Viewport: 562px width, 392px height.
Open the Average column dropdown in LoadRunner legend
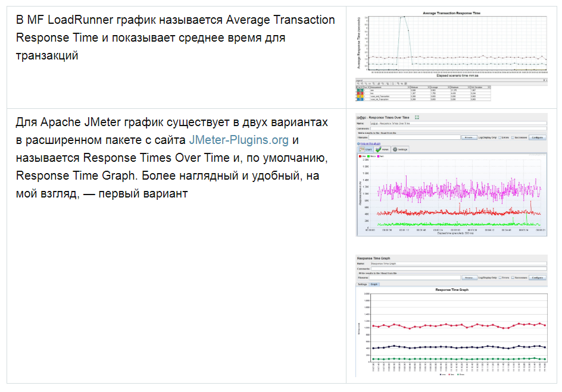click(449, 87)
